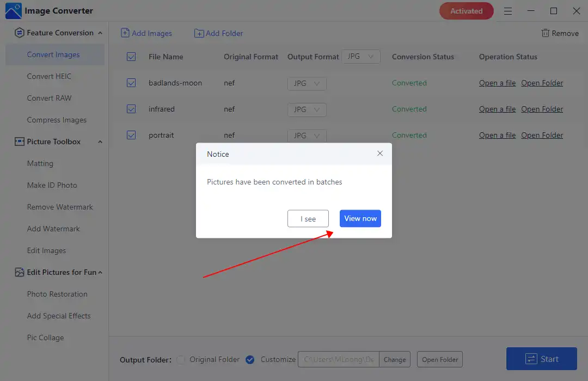
Task: Uncheck the badlands-moon file checkbox
Action: (x=131, y=83)
